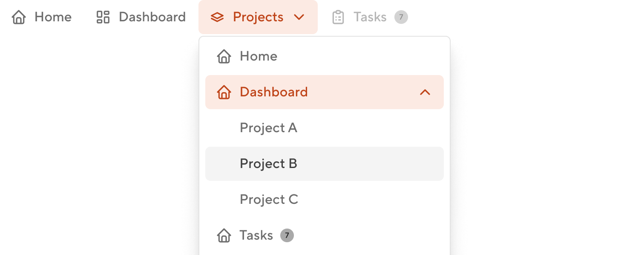The height and width of the screenshot is (255, 644).
Task: Select Project A from the submenu
Action: pyautogui.click(x=268, y=127)
